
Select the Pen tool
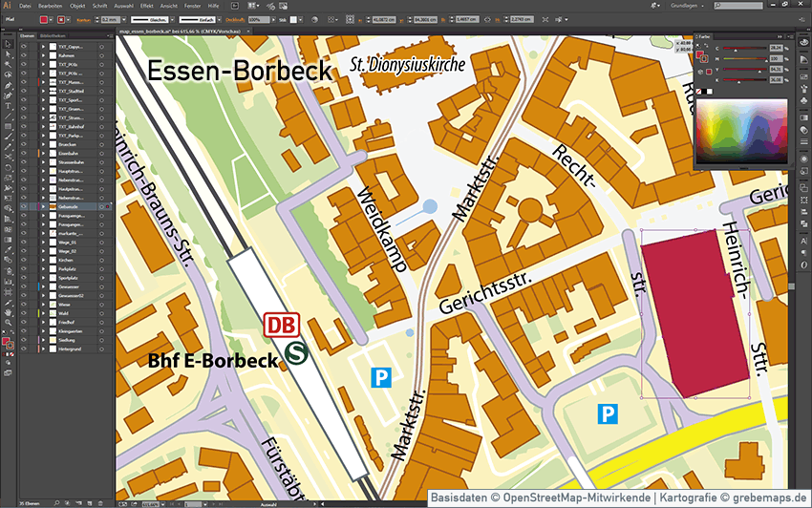pyautogui.click(x=9, y=85)
